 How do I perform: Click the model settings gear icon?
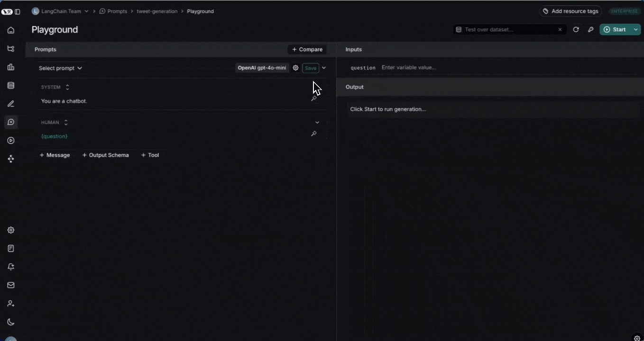(295, 68)
